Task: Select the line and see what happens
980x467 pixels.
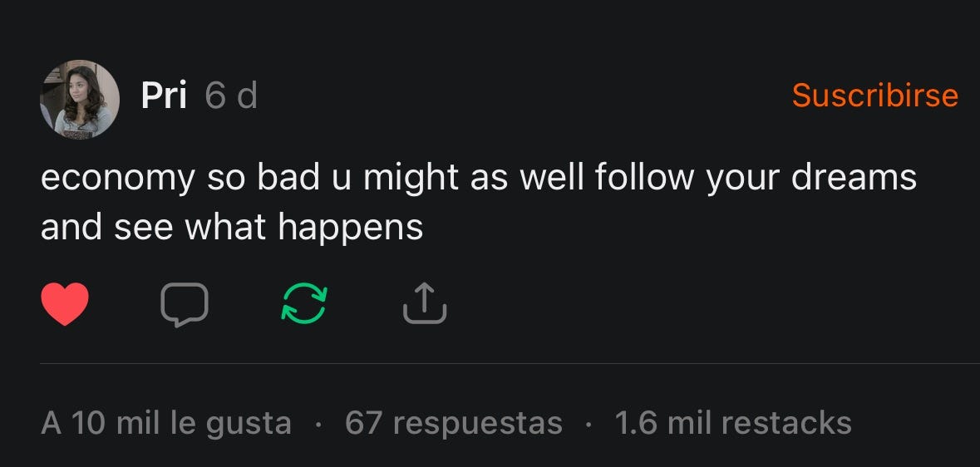Action: 232,228
